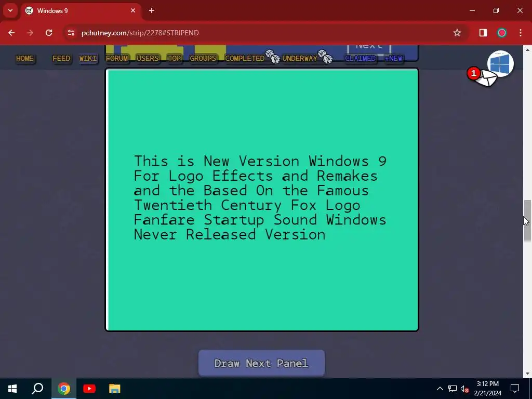Open File Explorer from taskbar
The width and height of the screenshot is (532, 399).
tap(115, 389)
